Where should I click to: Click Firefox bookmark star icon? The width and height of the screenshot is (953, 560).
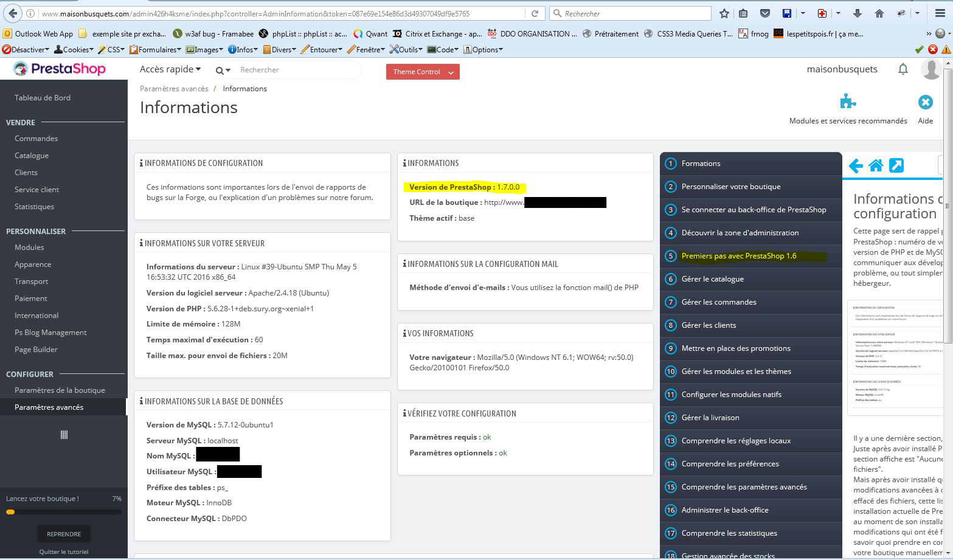(724, 13)
